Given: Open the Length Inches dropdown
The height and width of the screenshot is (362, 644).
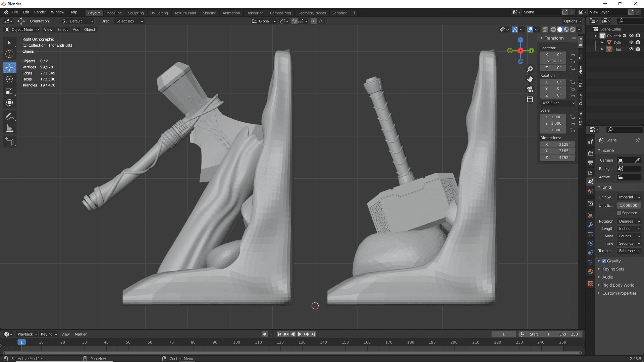Looking at the screenshot, I should coord(629,229).
